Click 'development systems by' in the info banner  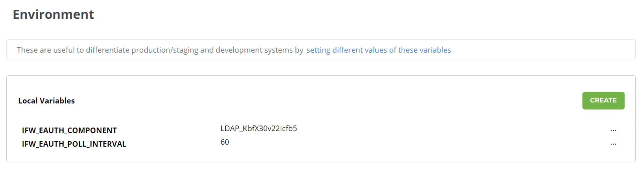tap(259, 50)
